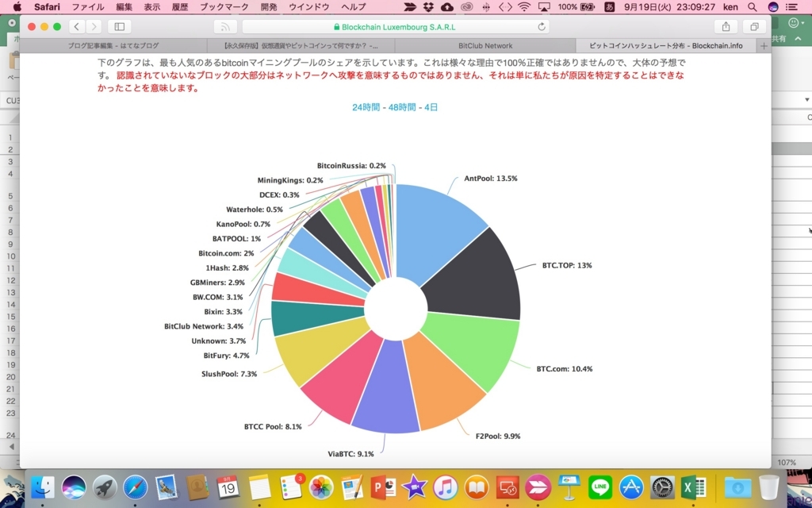Open iMovie star icon in Dock
Viewport: 812px width, 508px height.
click(x=414, y=487)
